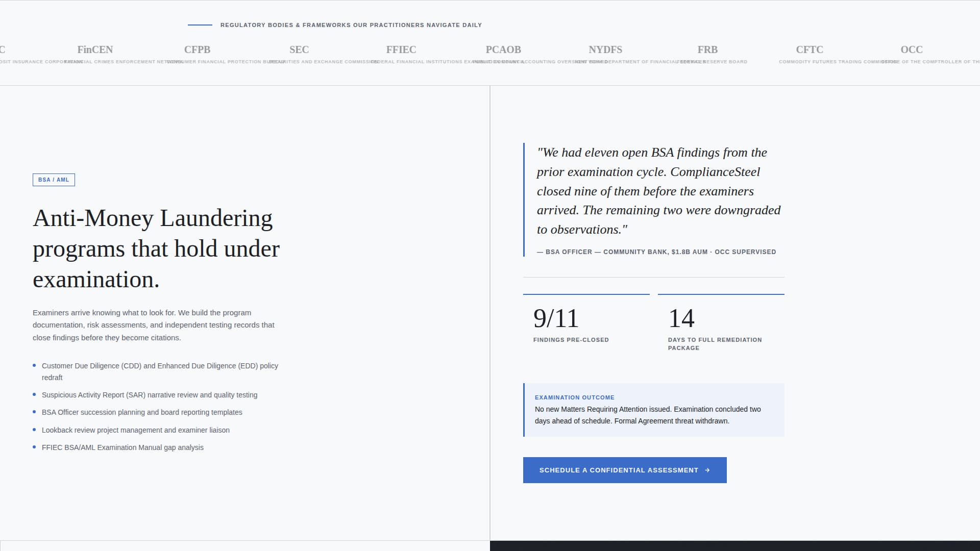Open the FFIEC BSA/AML gap analysis item
Screen dimensions: 980x551
pyautogui.click(x=122, y=447)
